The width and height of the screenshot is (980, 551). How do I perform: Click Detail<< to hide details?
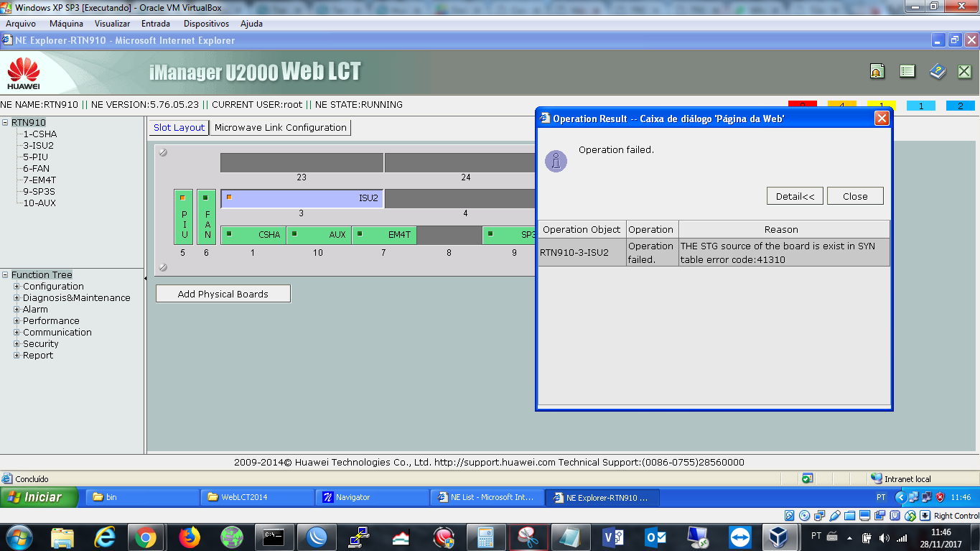pyautogui.click(x=795, y=196)
